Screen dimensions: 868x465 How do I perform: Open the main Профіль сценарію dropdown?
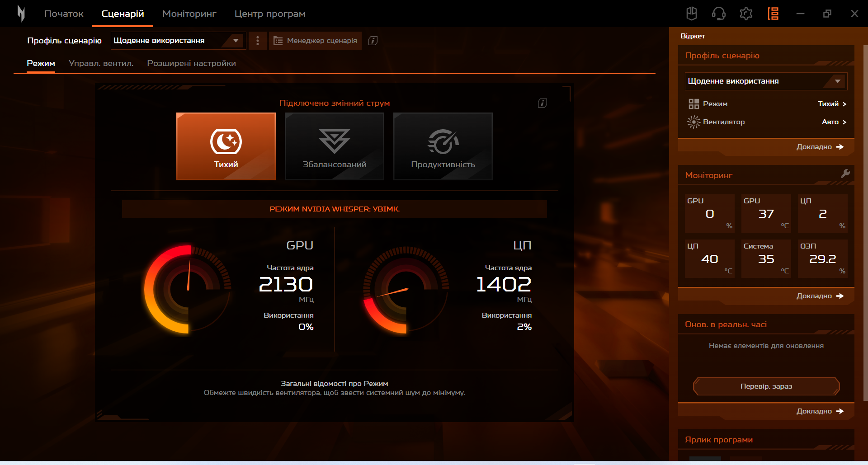tap(178, 41)
